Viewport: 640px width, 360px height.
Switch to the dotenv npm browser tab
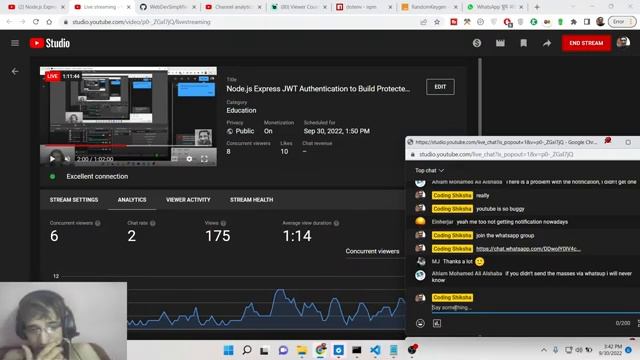[x=363, y=7]
